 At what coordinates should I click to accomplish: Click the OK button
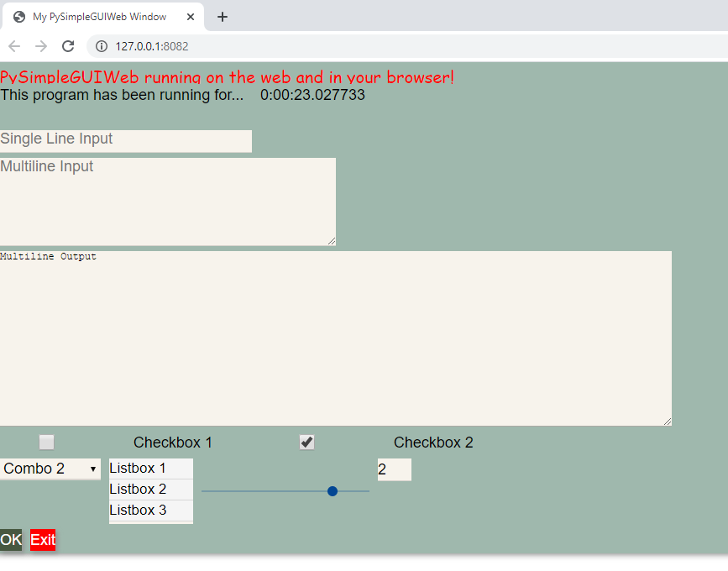point(11,540)
